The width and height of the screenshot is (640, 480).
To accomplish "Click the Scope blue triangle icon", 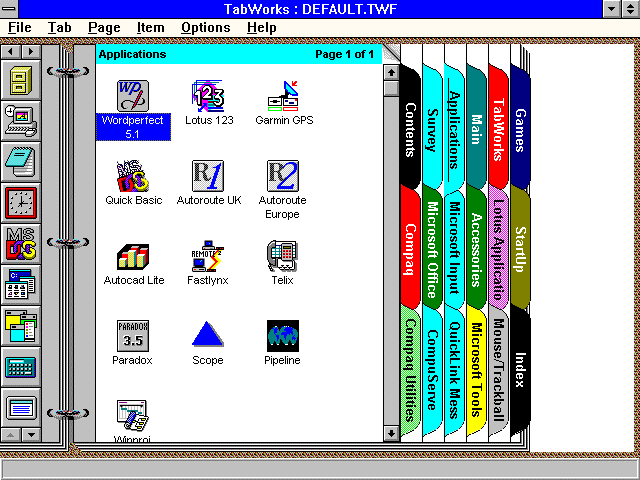I will click(x=208, y=336).
